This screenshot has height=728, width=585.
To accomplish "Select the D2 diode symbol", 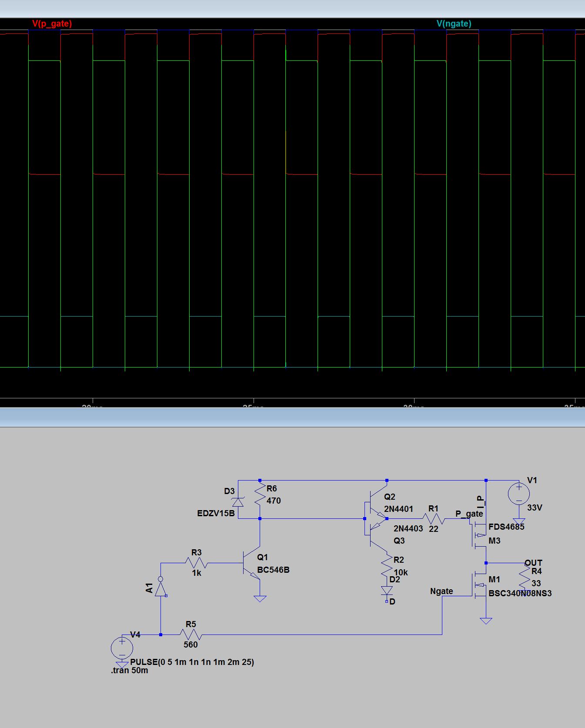I will point(387,591).
